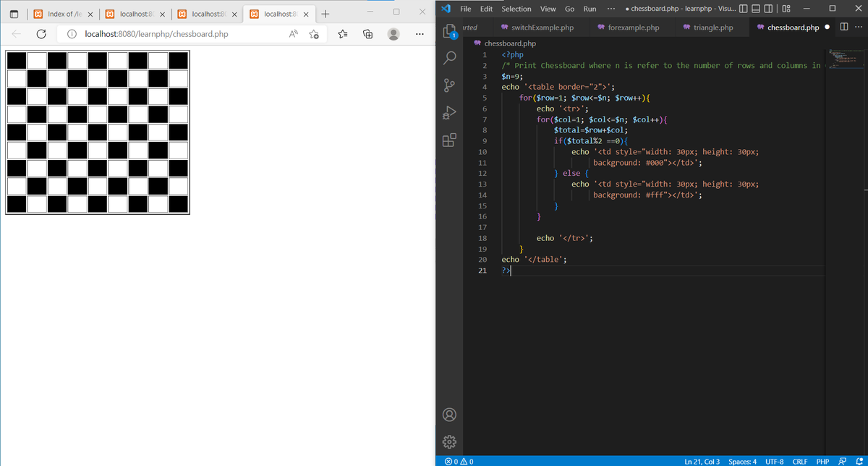Open Edge Settings and more menu
The image size is (868, 466).
click(x=420, y=34)
